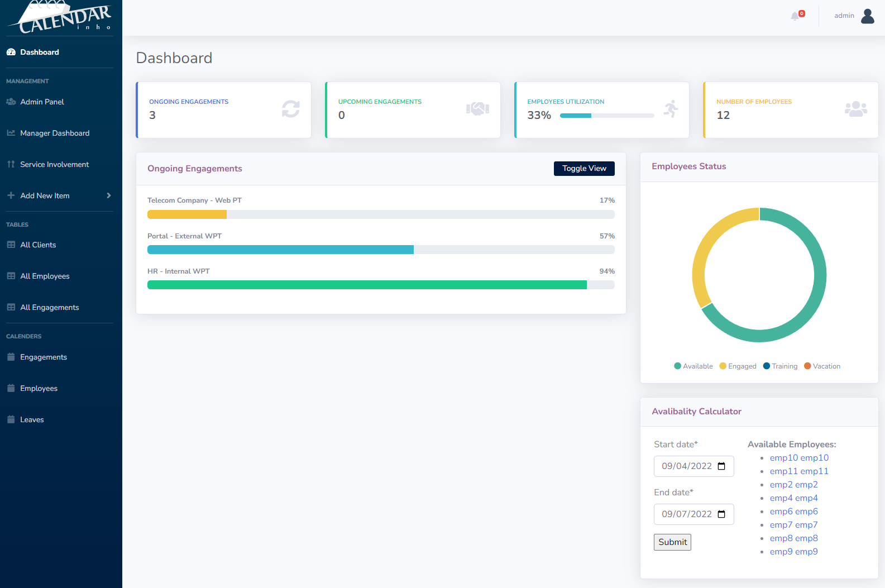Click the HR Internal WPT progress bar
Viewport: 885px width, 588px height.
click(x=381, y=285)
